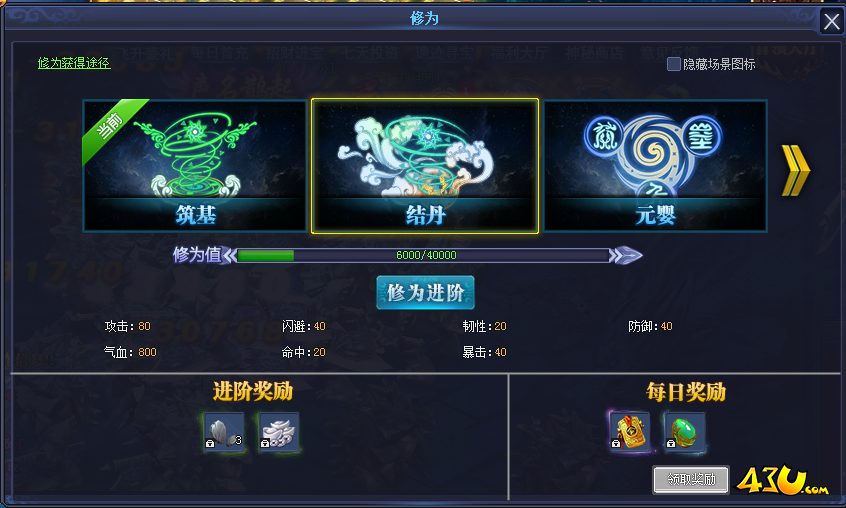846x508 pixels.
Task: Show next stages with the yellow double arrow
Action: [x=796, y=170]
